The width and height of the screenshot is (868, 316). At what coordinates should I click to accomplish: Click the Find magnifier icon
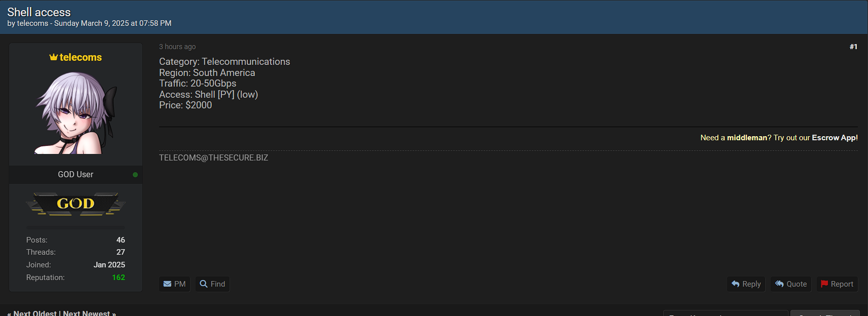[x=204, y=284]
